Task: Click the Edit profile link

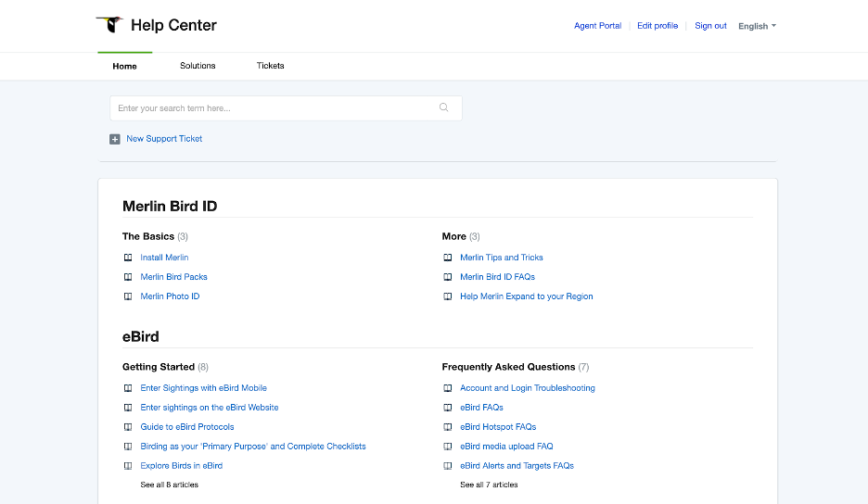Action: [657, 25]
